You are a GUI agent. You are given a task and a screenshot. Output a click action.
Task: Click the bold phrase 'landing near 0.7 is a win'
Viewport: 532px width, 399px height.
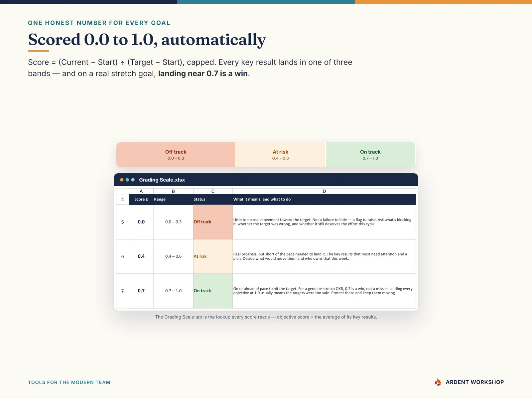click(203, 73)
